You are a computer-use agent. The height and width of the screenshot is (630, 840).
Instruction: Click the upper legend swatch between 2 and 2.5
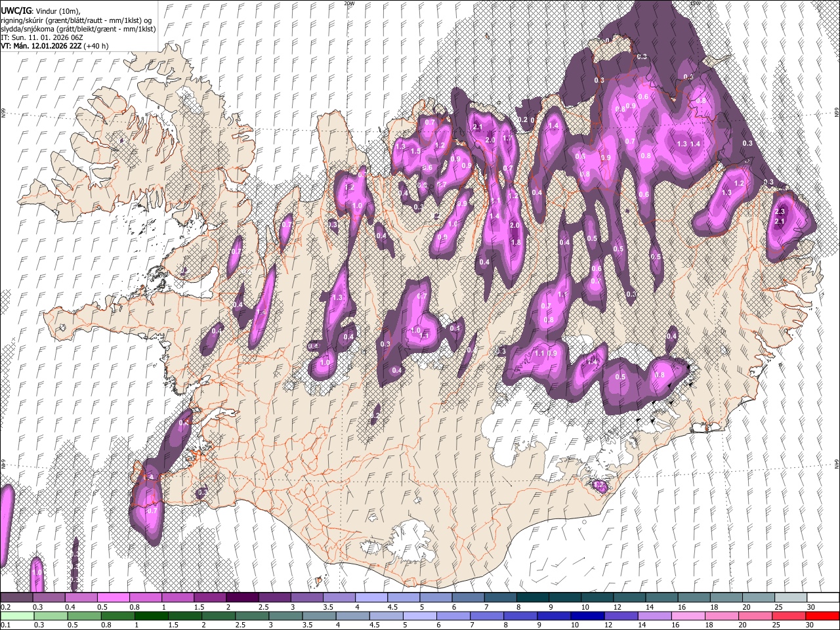coord(241,598)
